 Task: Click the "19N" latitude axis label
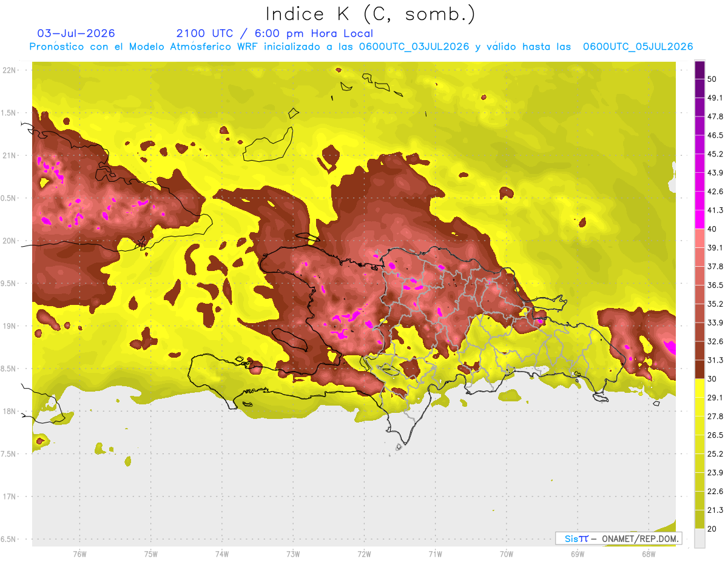click(10, 326)
